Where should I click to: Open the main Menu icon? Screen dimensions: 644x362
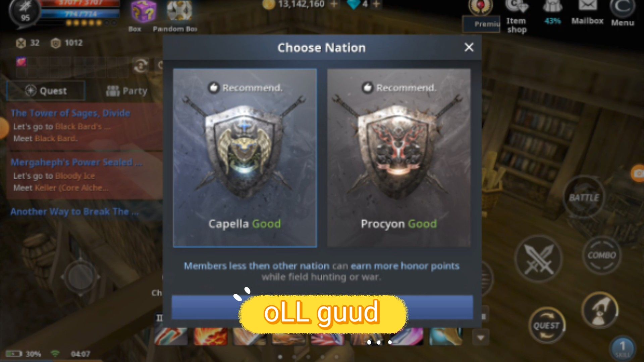point(623,13)
